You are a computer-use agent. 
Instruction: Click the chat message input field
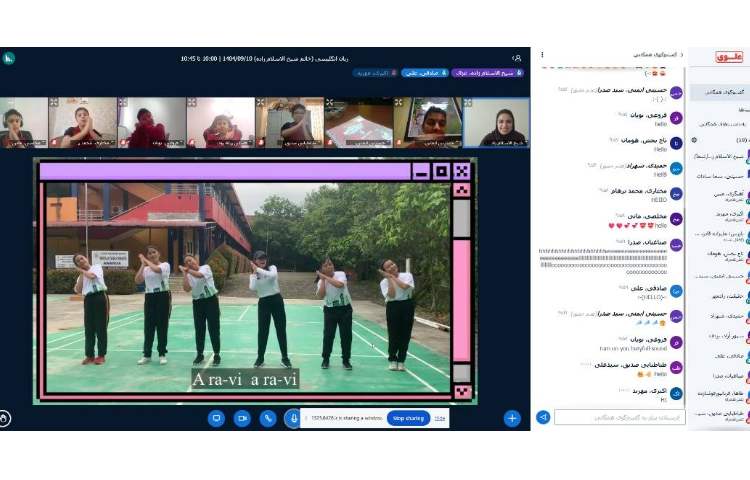pyautogui.click(x=620, y=417)
